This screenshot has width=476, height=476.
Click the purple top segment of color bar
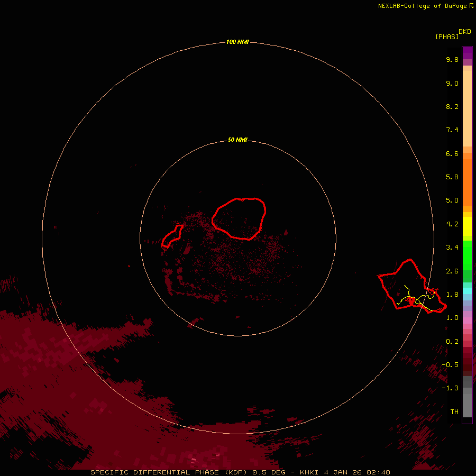467,53
